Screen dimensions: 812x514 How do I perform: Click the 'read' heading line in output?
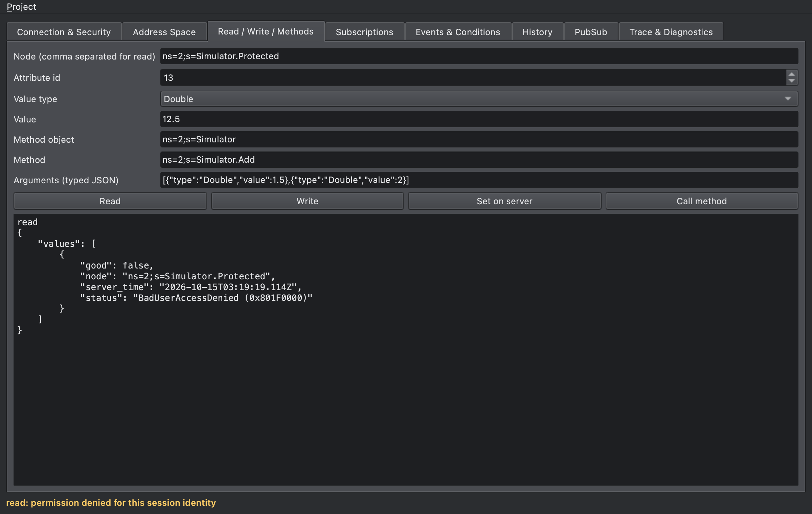[x=27, y=222]
